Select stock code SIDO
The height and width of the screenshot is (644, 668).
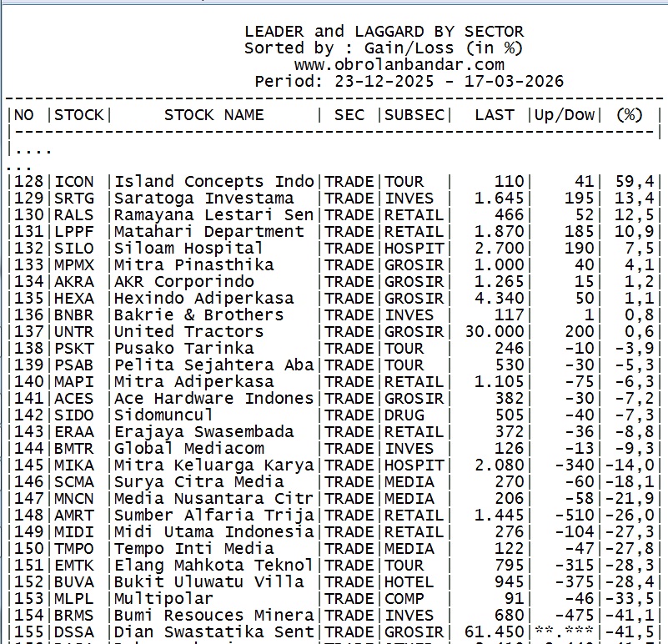point(73,415)
